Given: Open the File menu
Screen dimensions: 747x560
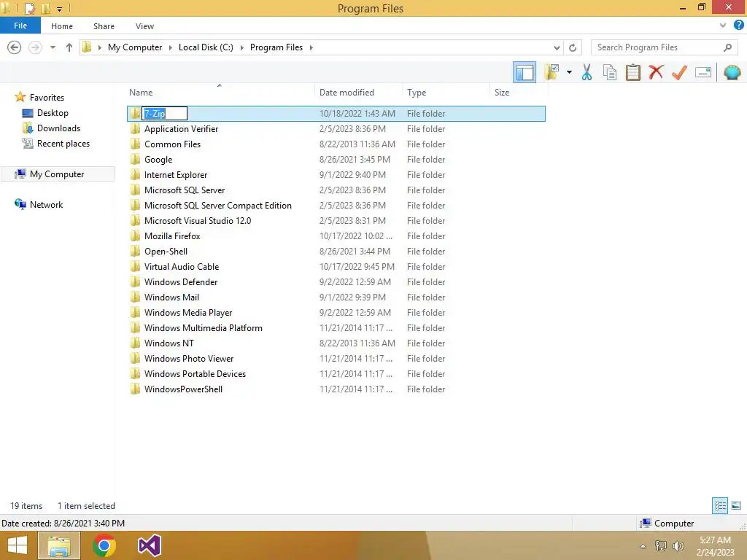Looking at the screenshot, I should coord(20,26).
